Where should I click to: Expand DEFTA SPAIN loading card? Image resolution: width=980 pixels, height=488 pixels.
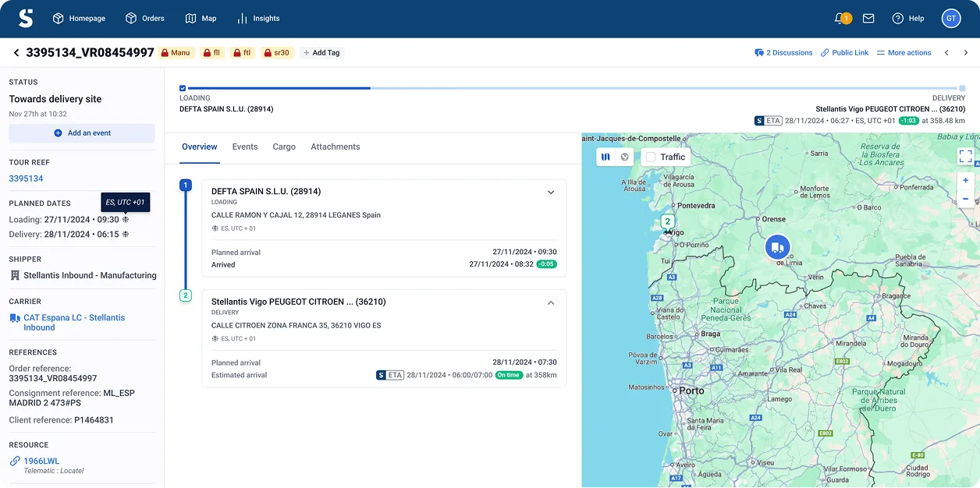[x=551, y=193]
